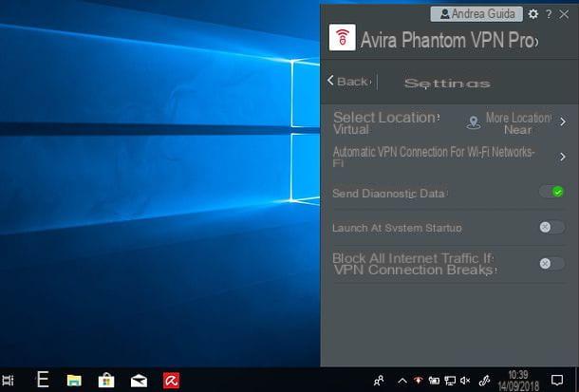Open Microsoft Store from the taskbar
The image size is (579, 392).
tap(106, 381)
